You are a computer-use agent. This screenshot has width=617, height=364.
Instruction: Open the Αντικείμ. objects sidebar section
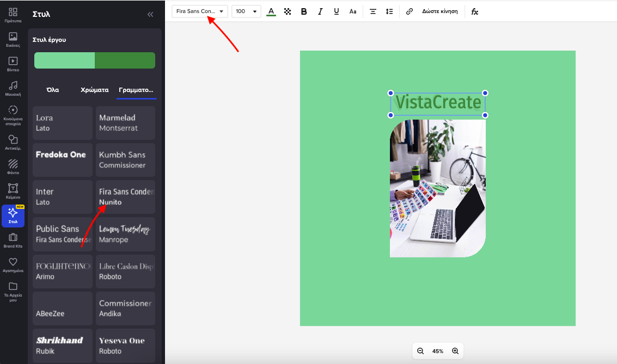[x=13, y=143]
